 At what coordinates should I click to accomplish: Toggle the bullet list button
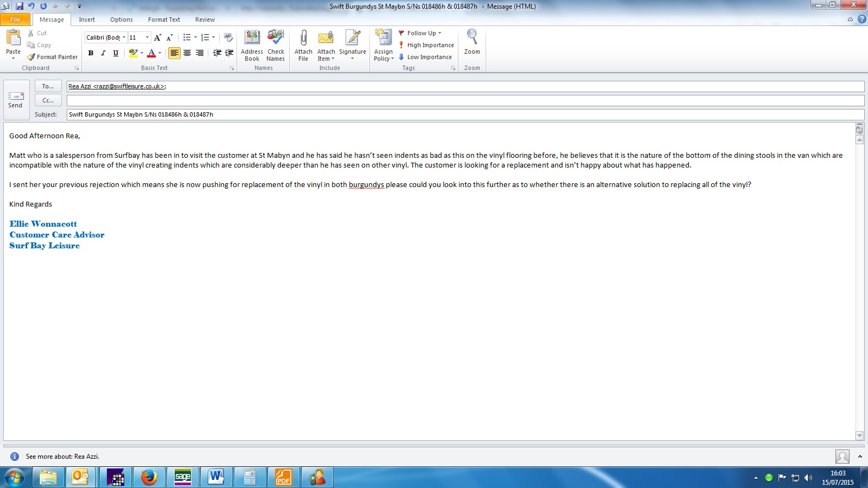[x=187, y=37]
